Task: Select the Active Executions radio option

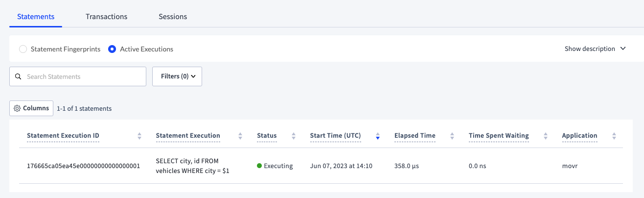Action: click(112, 49)
